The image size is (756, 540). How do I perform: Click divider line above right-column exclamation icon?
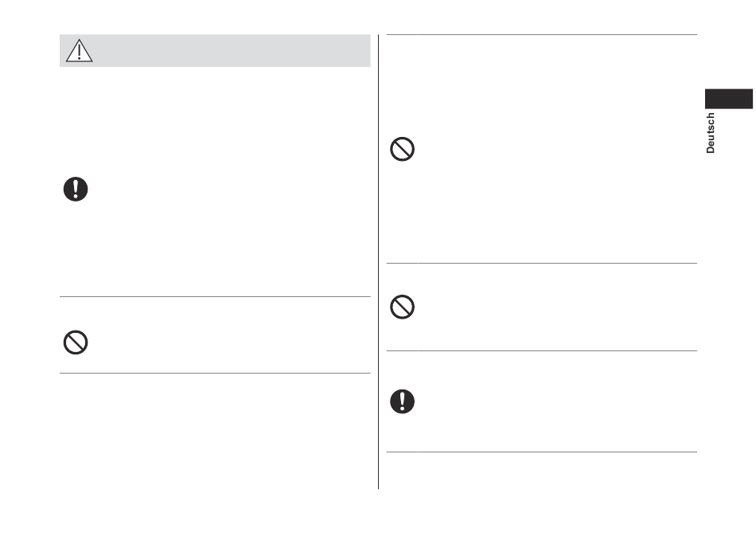[542, 350]
